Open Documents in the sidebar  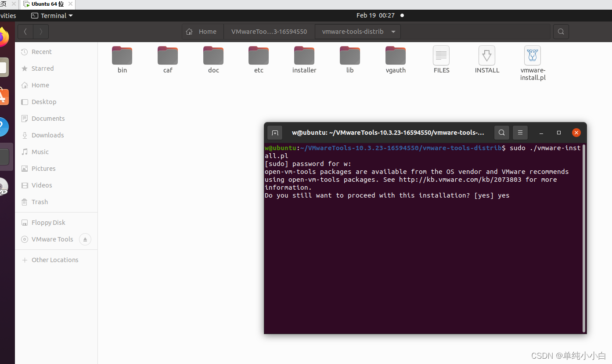(x=56, y=119)
